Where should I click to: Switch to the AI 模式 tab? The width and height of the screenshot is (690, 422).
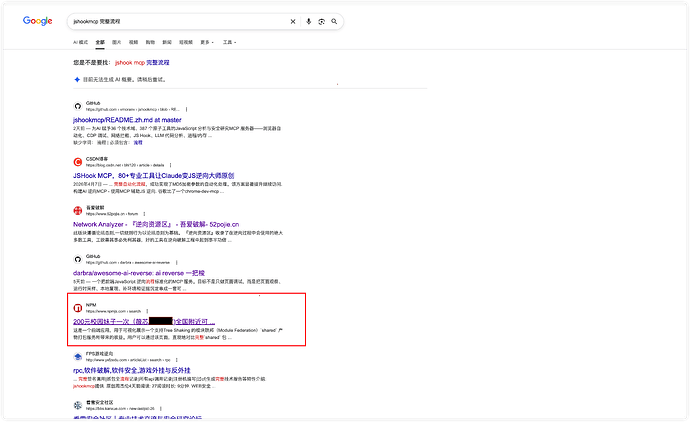coord(81,42)
